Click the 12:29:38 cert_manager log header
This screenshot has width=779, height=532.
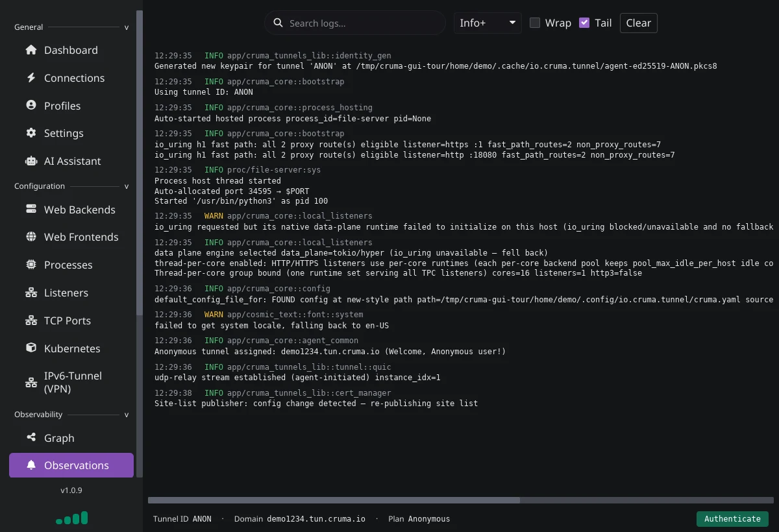pos(273,393)
